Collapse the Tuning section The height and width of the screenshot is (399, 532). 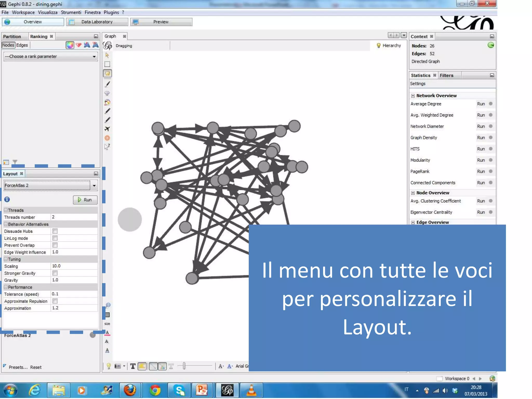tap(6, 259)
